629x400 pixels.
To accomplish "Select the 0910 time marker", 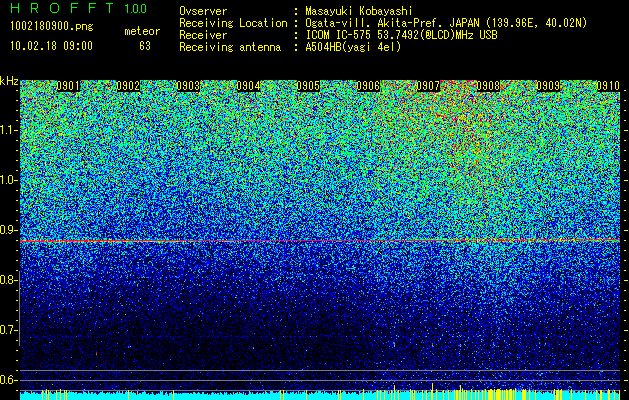I will (x=608, y=86).
